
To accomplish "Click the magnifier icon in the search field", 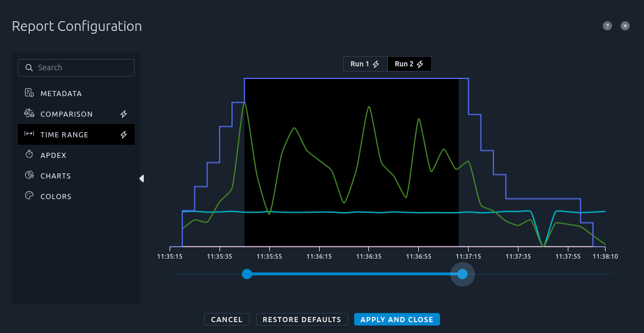I will (x=29, y=68).
